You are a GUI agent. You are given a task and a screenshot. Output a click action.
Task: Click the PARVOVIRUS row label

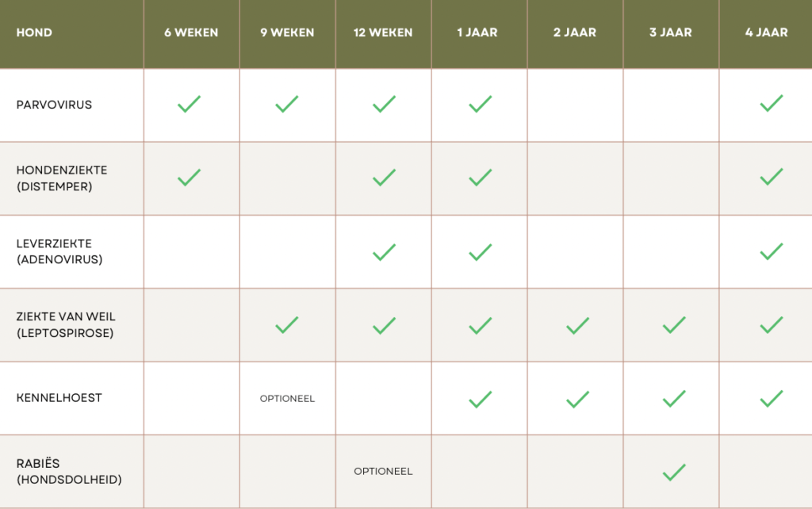coord(54,105)
